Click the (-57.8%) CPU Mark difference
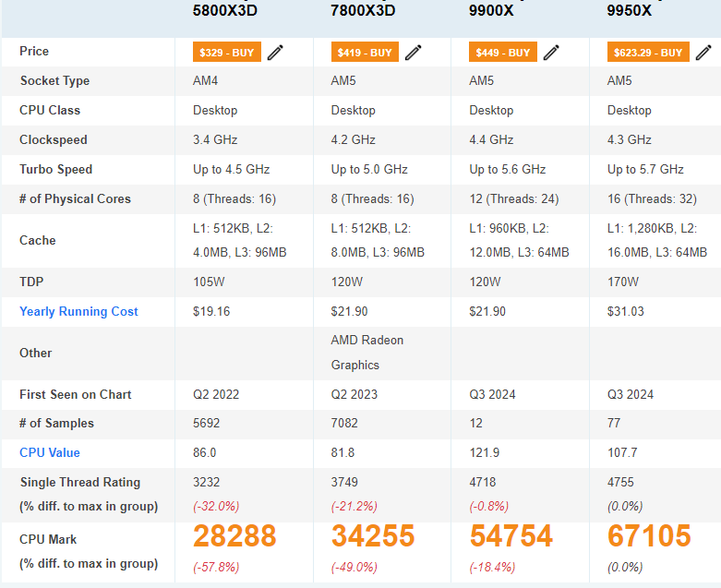The height and width of the screenshot is (588, 721). tap(216, 567)
